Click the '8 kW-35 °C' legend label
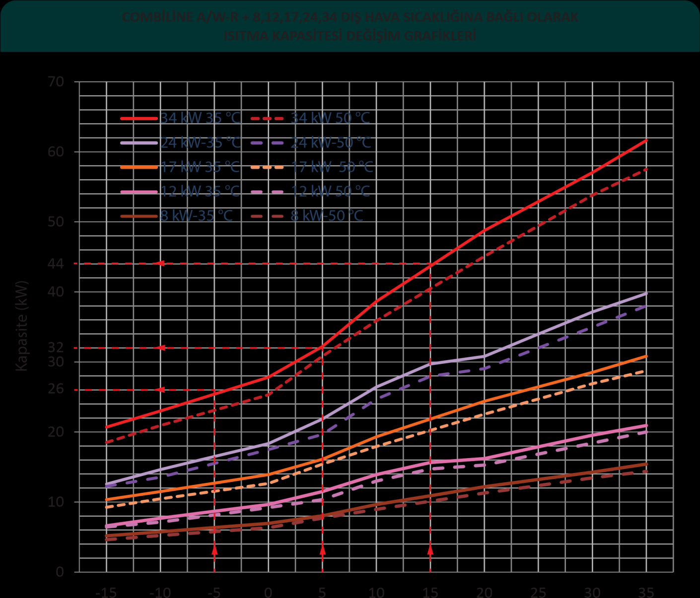The image size is (700, 598). click(x=197, y=215)
